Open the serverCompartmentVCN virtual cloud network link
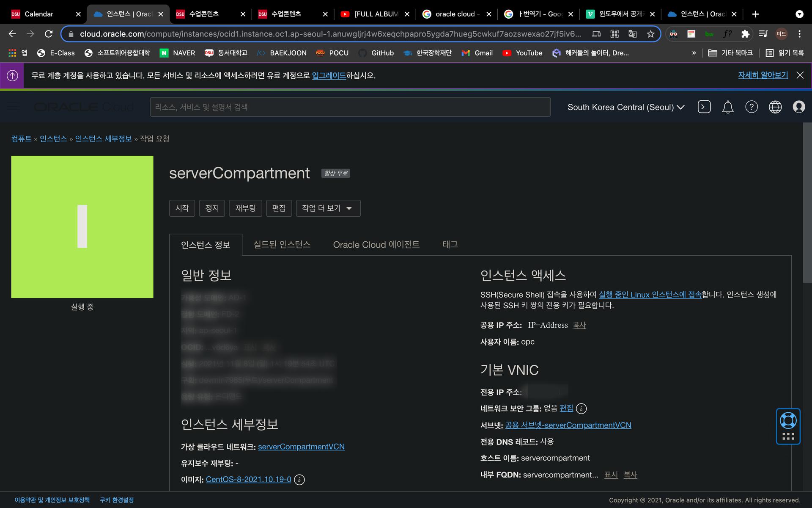Image resolution: width=812 pixels, height=508 pixels. pyautogui.click(x=301, y=447)
